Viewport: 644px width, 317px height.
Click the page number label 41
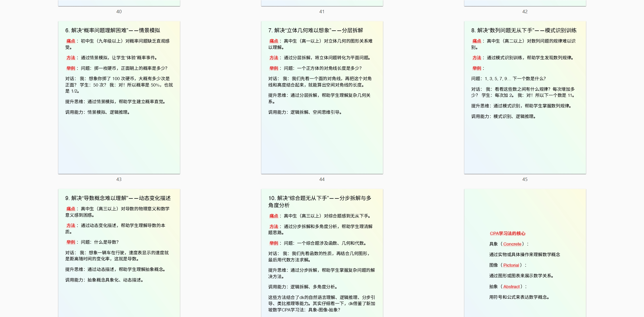(x=322, y=12)
